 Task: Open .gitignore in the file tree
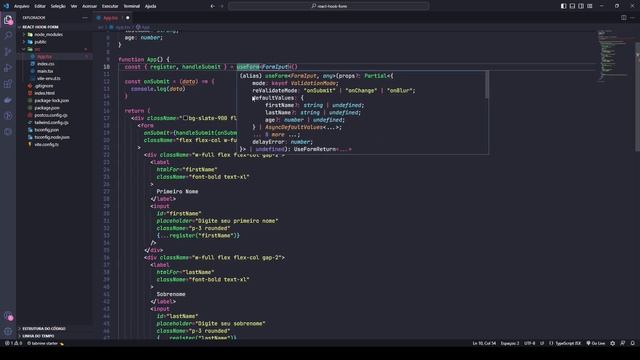pos(44,86)
